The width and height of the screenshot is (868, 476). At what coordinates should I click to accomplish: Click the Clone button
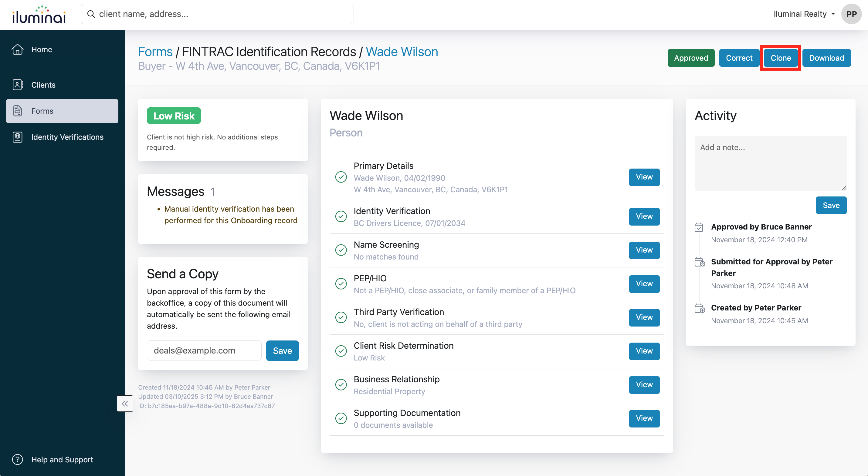(x=780, y=58)
